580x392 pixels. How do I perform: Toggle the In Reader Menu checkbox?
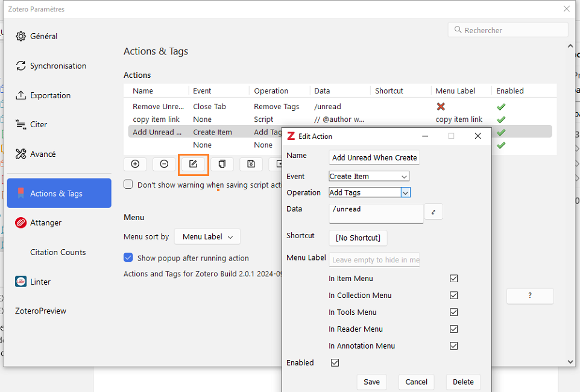454,329
